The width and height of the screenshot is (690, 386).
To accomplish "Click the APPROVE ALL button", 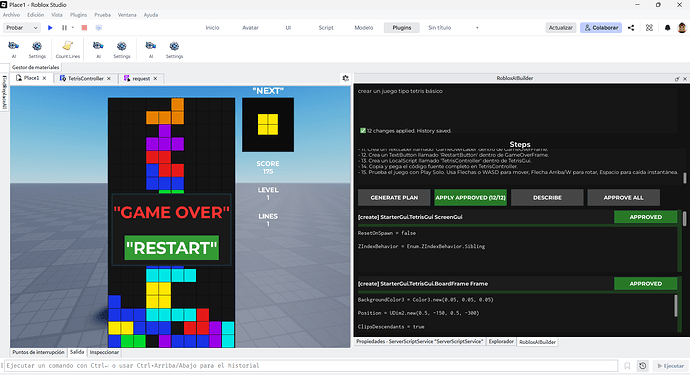I will click(x=624, y=198).
